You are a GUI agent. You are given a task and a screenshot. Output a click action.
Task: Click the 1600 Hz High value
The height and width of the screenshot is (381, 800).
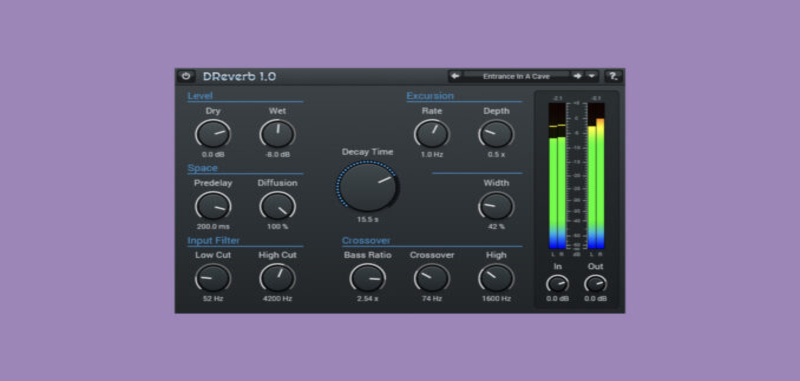[496, 298]
